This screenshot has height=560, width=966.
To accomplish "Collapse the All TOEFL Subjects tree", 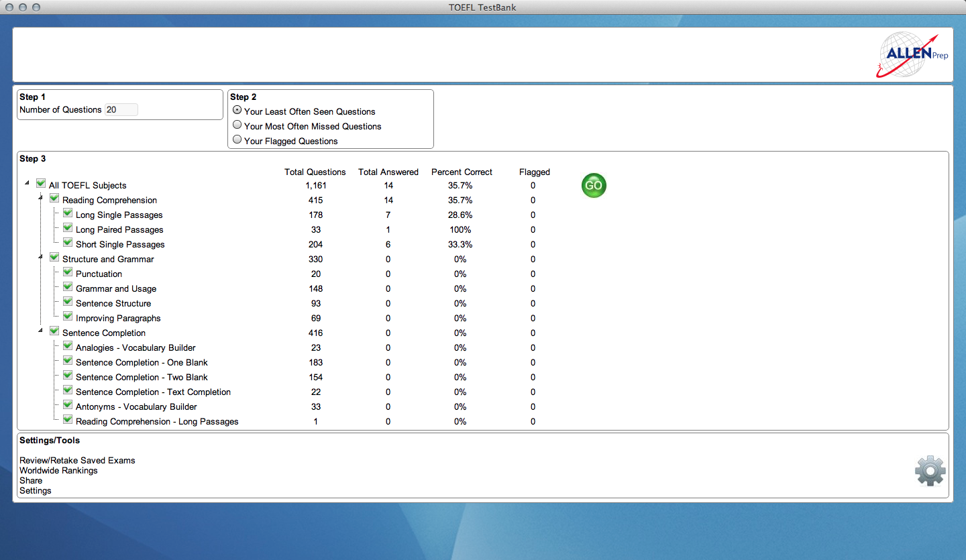I will [27, 182].
